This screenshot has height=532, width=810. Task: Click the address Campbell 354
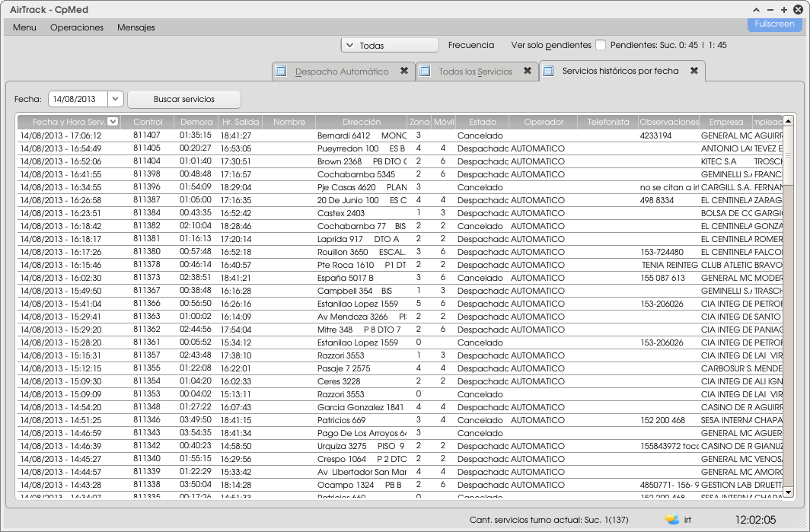coord(345,291)
